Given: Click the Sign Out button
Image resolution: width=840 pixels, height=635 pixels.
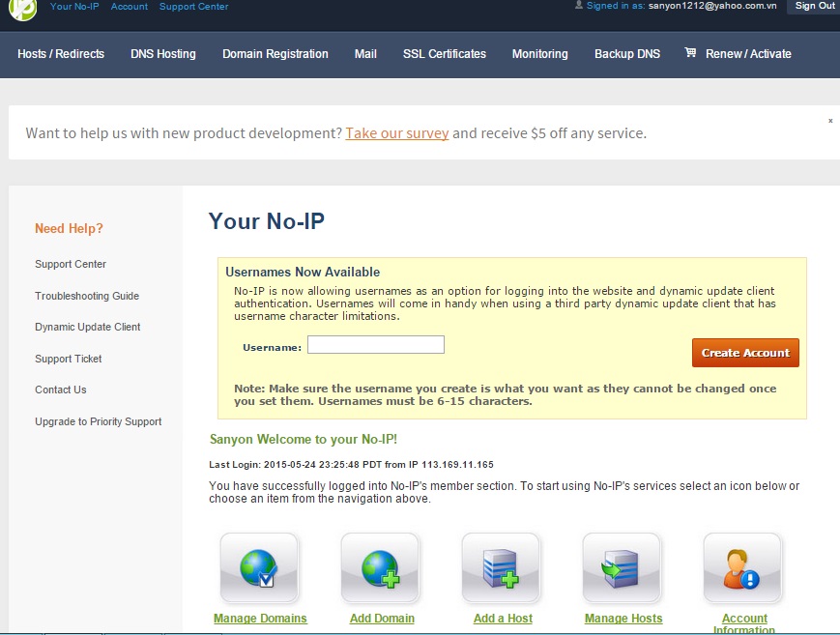Looking at the screenshot, I should coord(814,6).
